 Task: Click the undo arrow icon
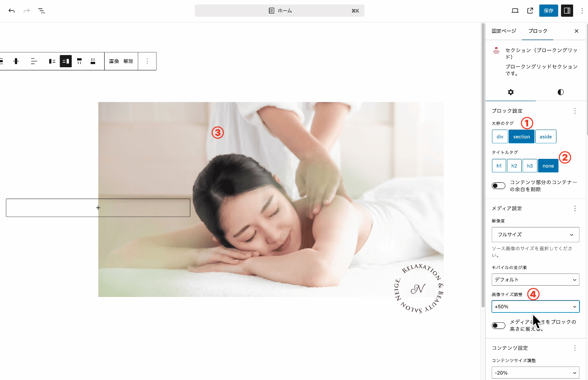(12, 10)
